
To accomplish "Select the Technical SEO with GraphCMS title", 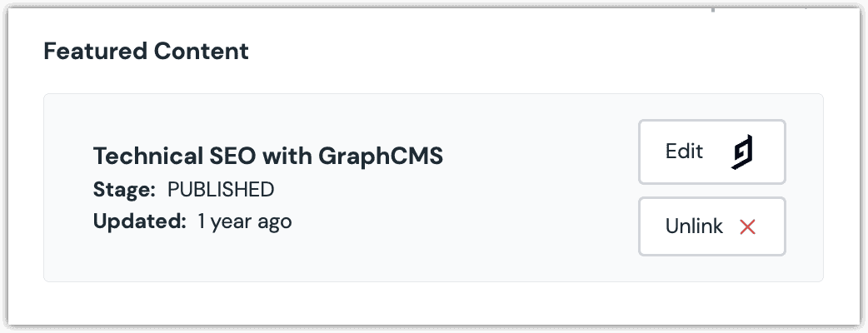I will coord(268,157).
